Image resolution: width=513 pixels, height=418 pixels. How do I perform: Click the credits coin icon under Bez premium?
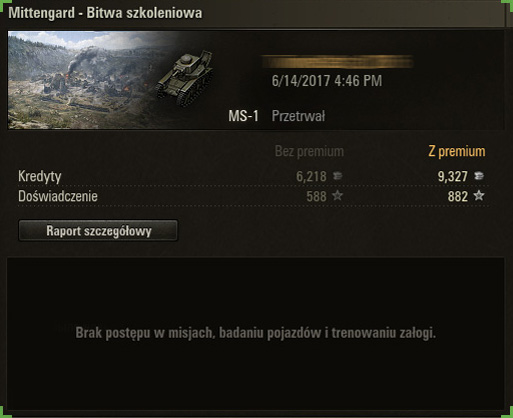[x=337, y=176]
